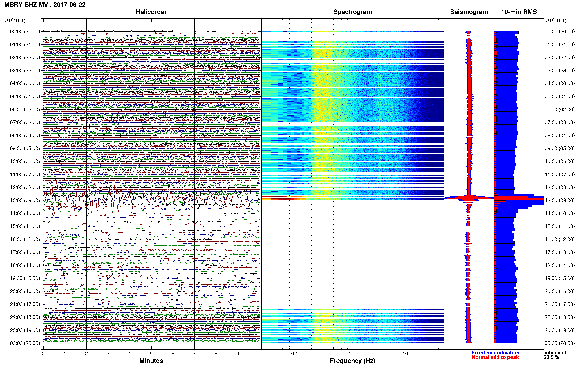Click the 'Fixed magnitication' legend text
The width and height of the screenshot is (588, 368).
point(495,353)
